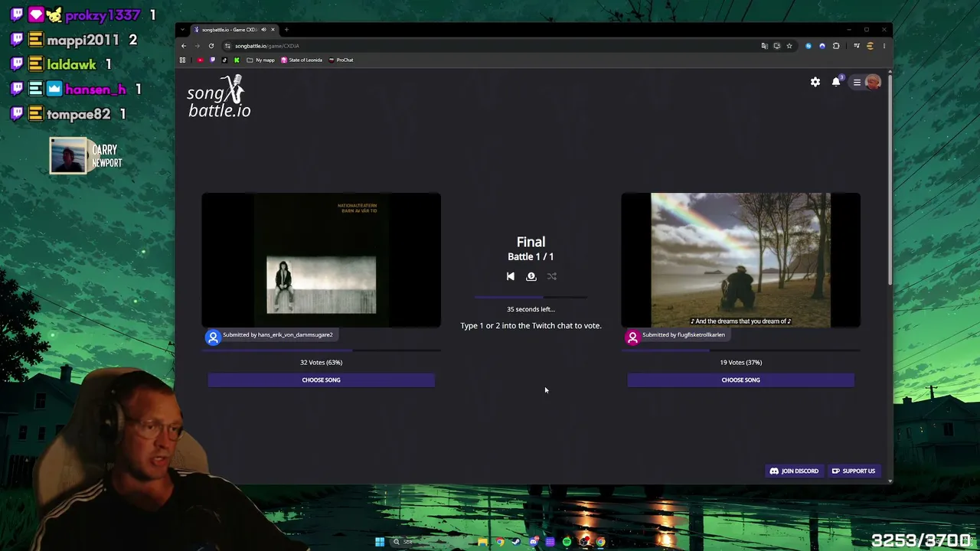Image resolution: width=980 pixels, height=551 pixels.
Task: Choose the song submitted by flugfisketrollkarlen
Action: (740, 380)
